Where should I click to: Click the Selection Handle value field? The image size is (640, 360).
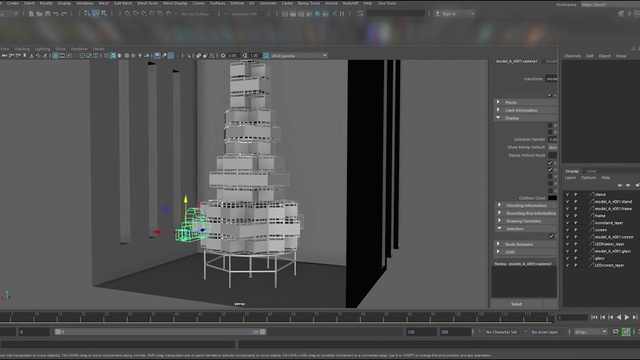tap(553, 140)
